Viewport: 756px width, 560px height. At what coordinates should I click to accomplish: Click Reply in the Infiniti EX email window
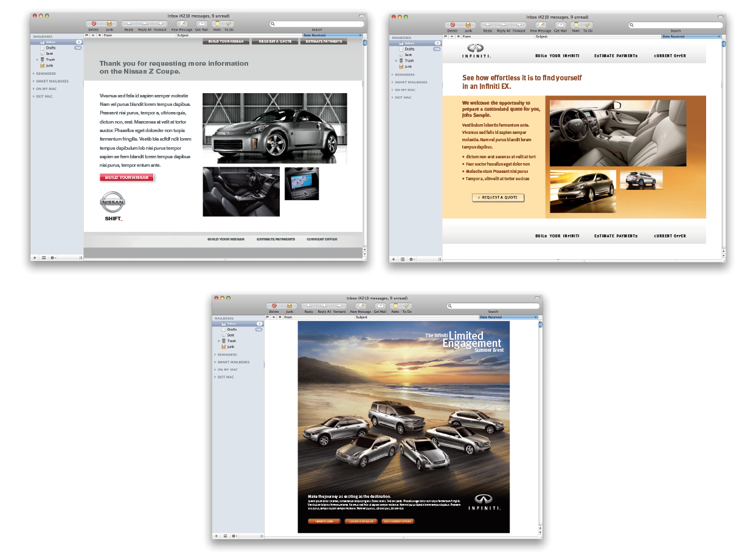tap(488, 25)
